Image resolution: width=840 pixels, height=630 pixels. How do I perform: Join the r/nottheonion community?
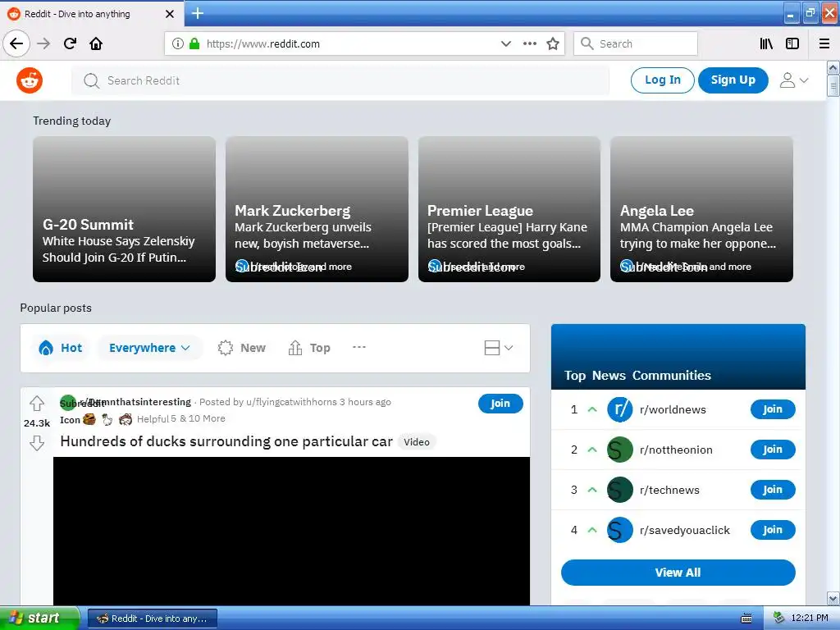coord(773,450)
